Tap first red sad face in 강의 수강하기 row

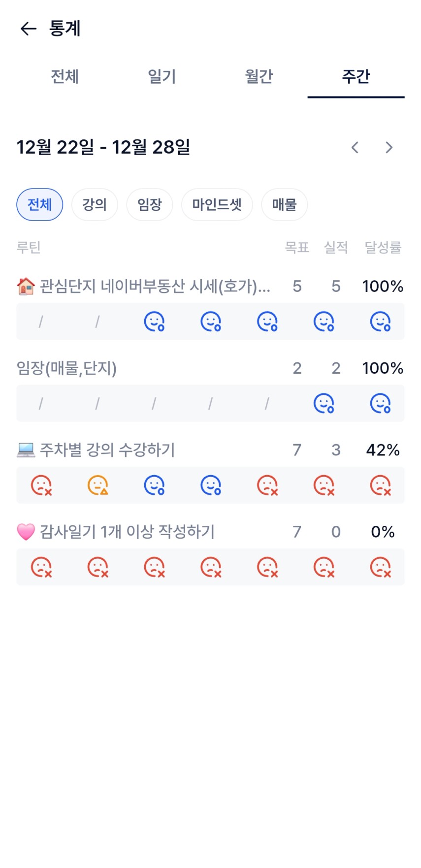pyautogui.click(x=41, y=485)
